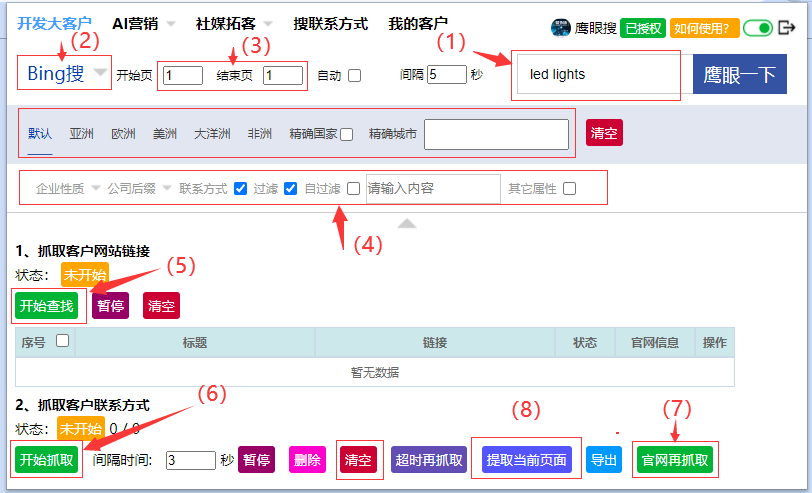Click the 提取当前页面 button
This screenshot has height=493, width=812.
tap(526, 460)
